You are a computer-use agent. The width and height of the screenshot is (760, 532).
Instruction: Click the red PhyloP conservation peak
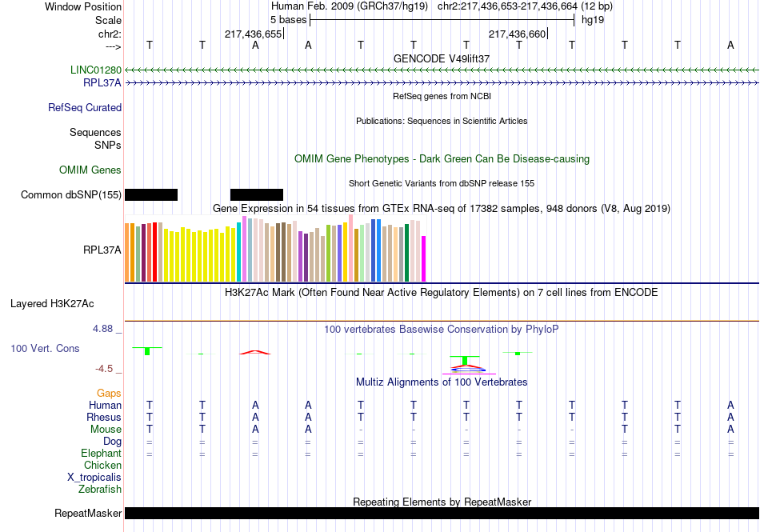click(255, 352)
